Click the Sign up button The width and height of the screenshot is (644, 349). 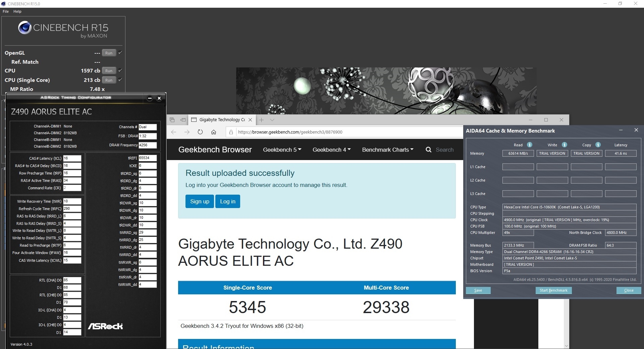pyautogui.click(x=200, y=201)
